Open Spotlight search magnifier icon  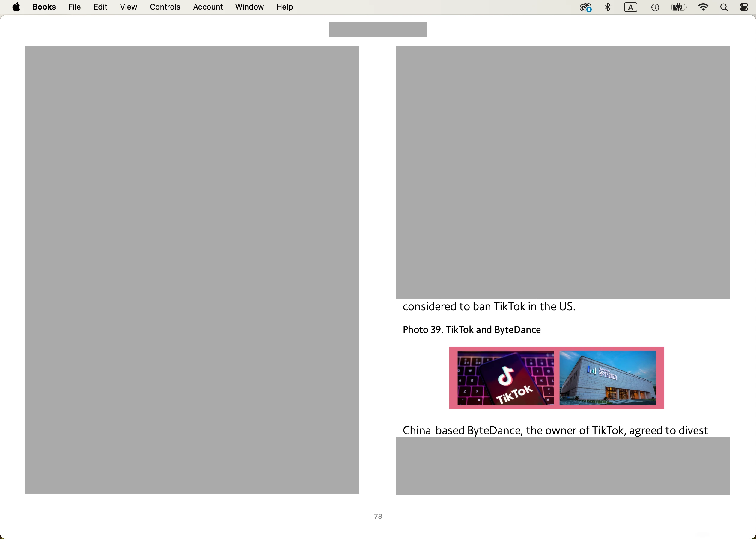pyautogui.click(x=724, y=7)
